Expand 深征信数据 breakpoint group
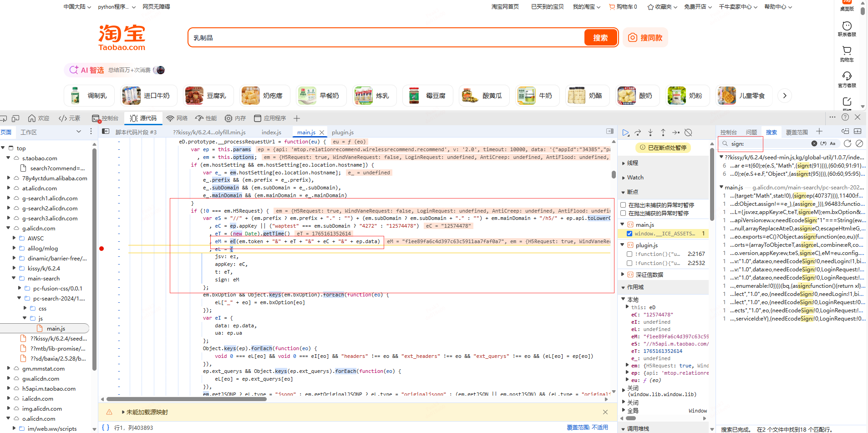The image size is (868, 433). tap(623, 275)
